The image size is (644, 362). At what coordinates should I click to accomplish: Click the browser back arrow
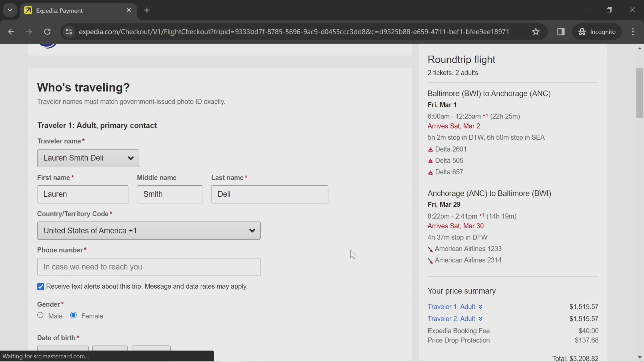tap(11, 32)
